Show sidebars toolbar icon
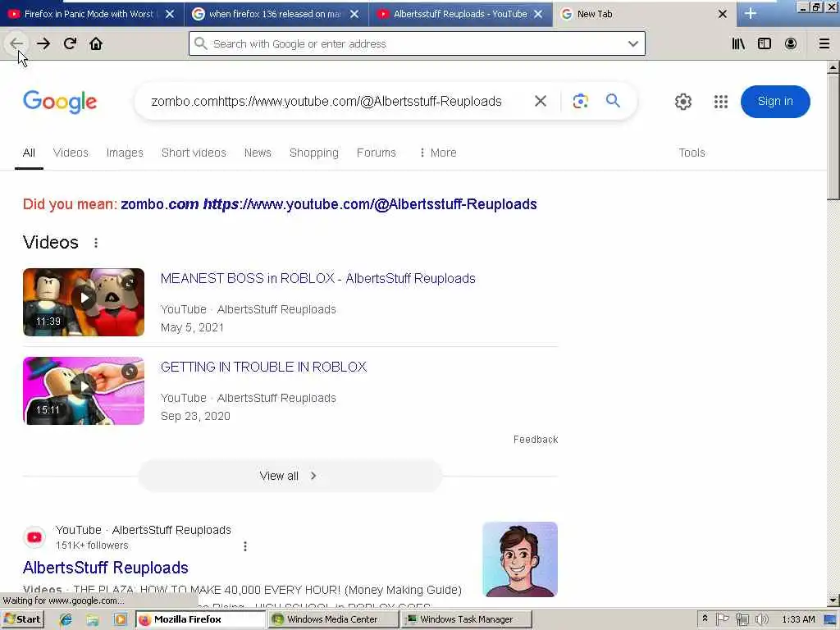 (x=765, y=43)
